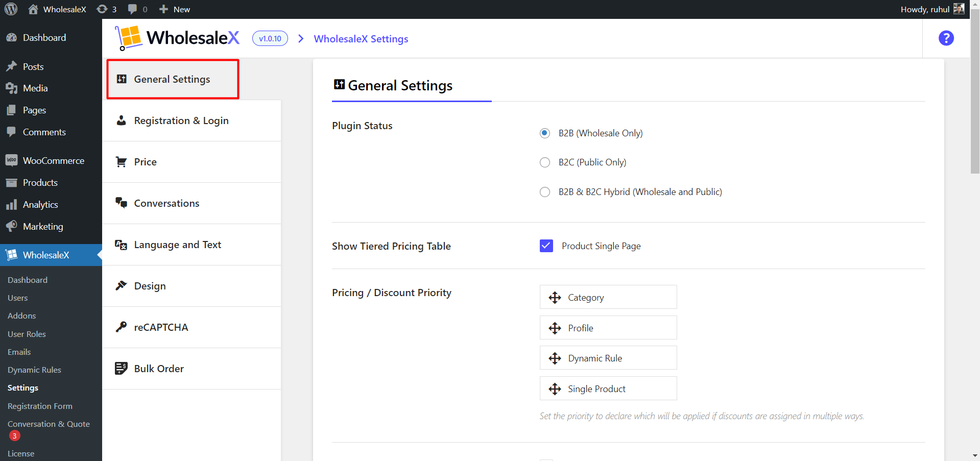
Task: Open the reCAPTCHA settings tab
Action: click(192, 327)
